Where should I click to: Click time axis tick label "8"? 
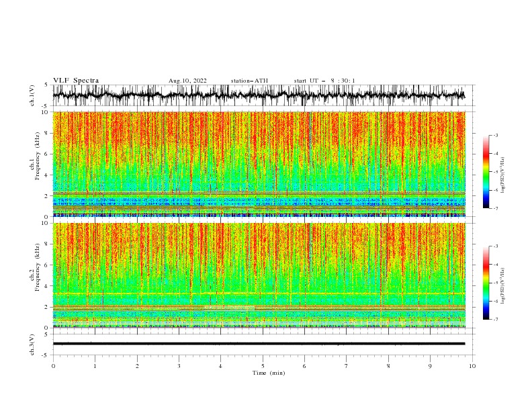click(388, 366)
